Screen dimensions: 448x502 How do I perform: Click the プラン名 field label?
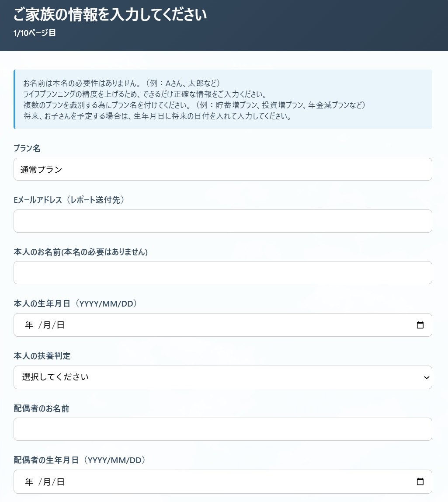(x=26, y=148)
